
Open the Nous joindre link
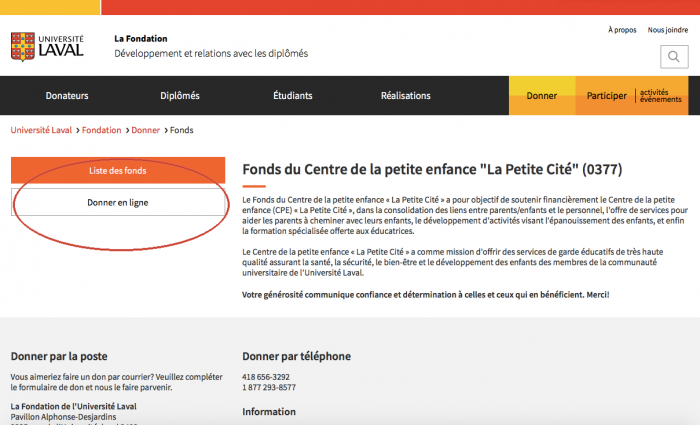coord(668,30)
